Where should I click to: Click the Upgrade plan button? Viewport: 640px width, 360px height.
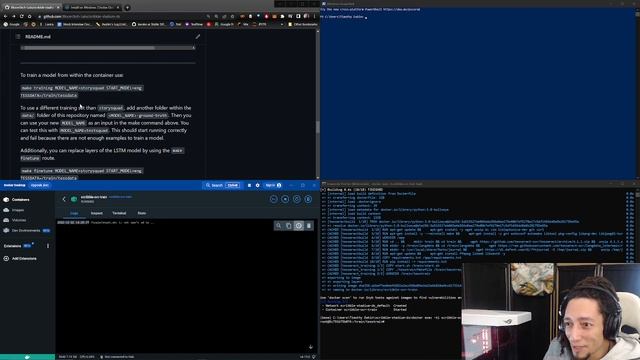click(40, 185)
